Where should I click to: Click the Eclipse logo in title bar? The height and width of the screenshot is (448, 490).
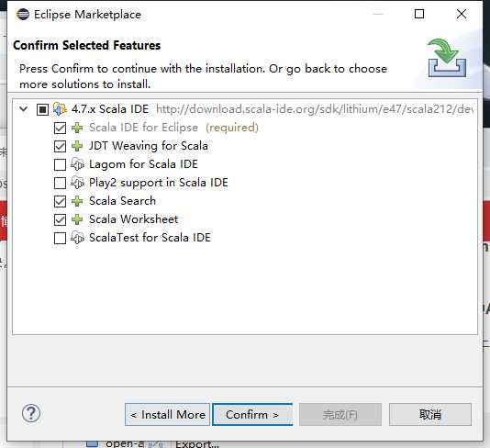coord(23,14)
